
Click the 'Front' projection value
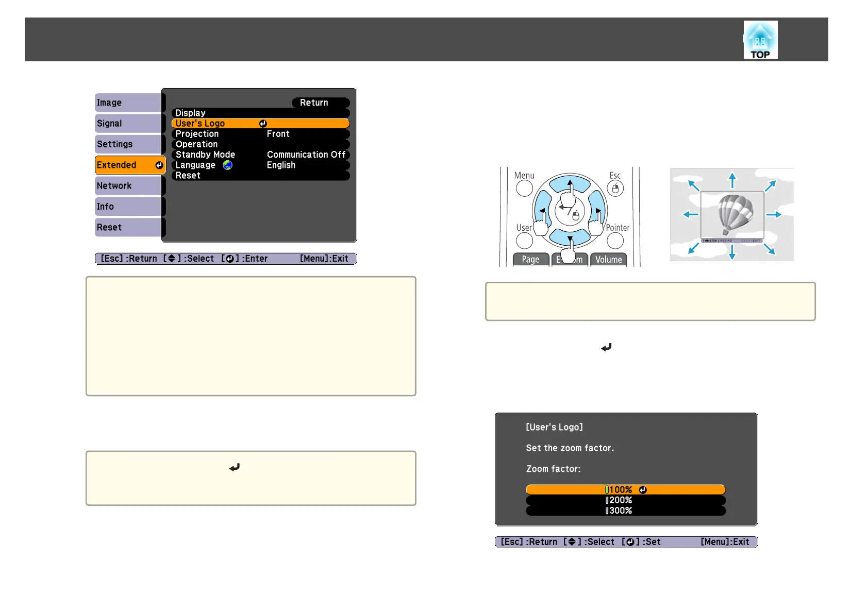(278, 134)
